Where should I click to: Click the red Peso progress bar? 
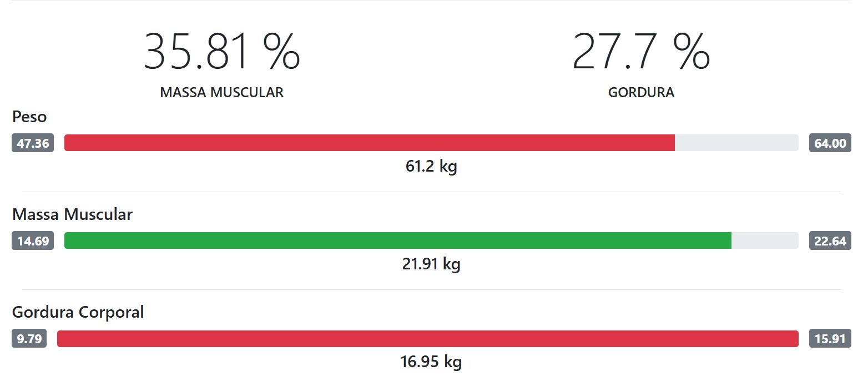pyautogui.click(x=369, y=143)
